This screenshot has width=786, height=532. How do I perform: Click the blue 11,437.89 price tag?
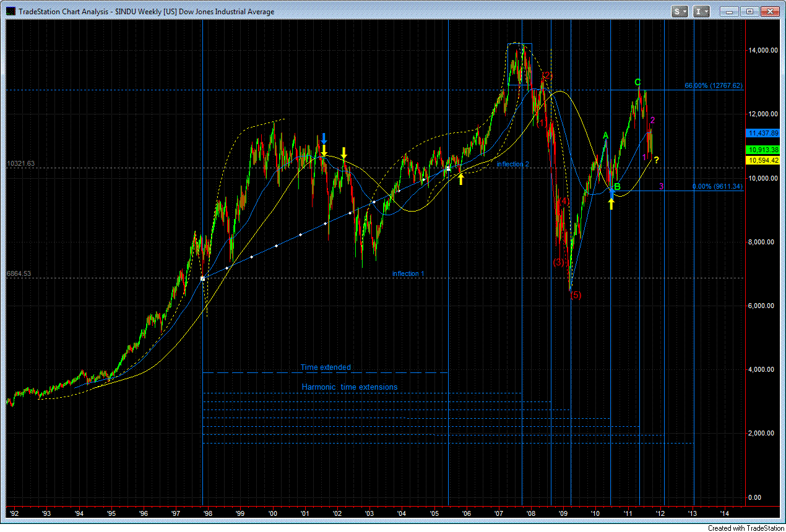[x=763, y=133]
